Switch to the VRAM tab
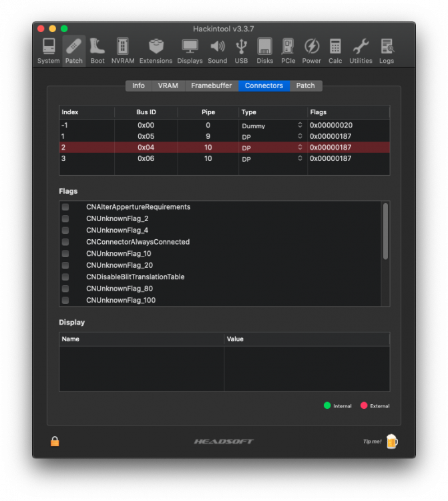 coord(168,86)
